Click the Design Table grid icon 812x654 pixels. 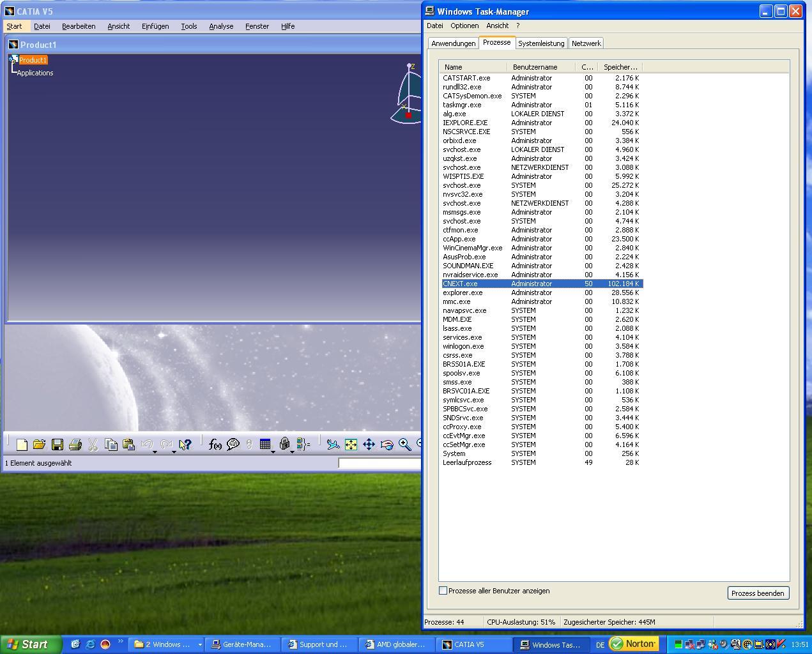(x=264, y=445)
